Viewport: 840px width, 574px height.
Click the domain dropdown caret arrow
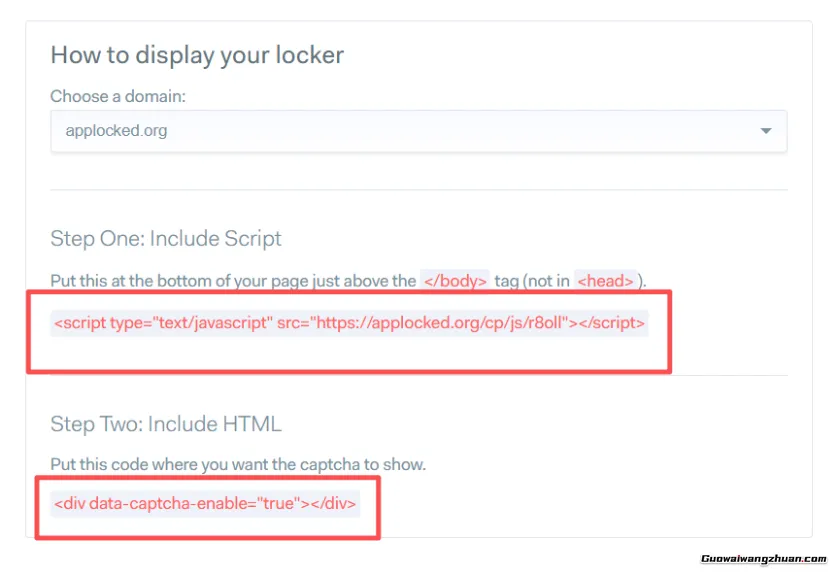(766, 131)
